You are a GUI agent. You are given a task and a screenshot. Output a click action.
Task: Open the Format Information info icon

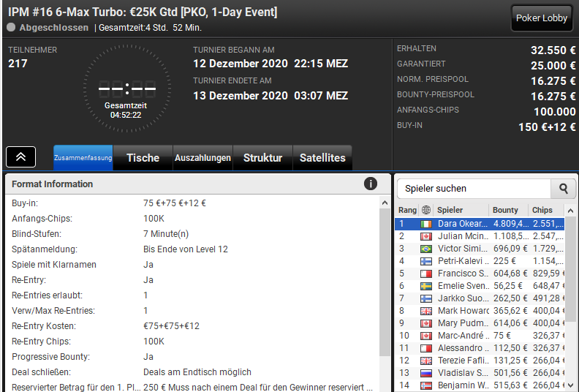[x=371, y=184]
